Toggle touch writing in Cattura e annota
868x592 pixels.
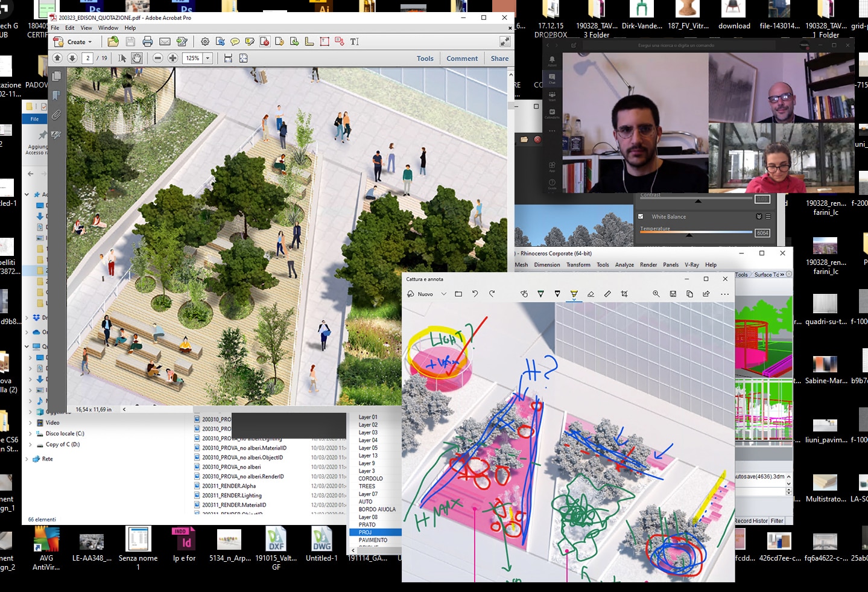(524, 294)
